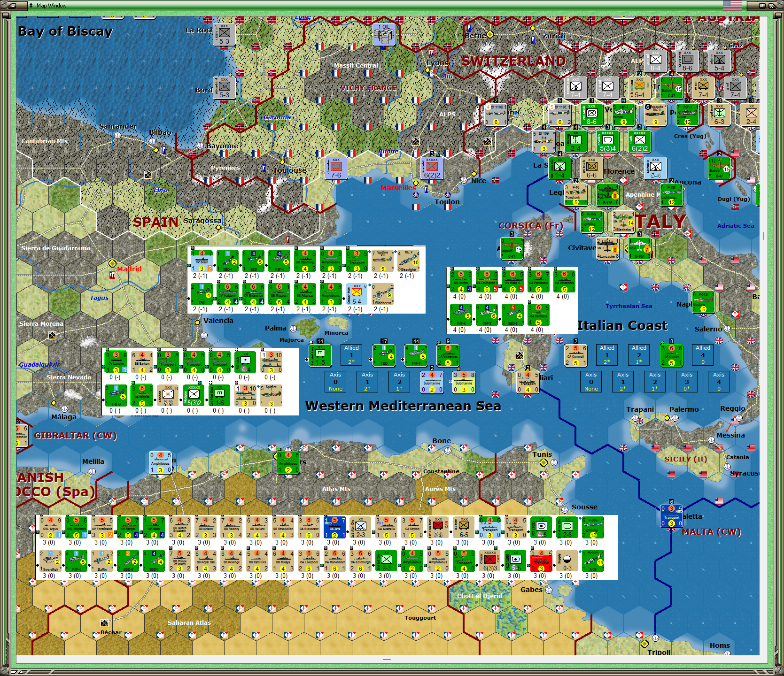Click the oil resource counter in France

384,34
